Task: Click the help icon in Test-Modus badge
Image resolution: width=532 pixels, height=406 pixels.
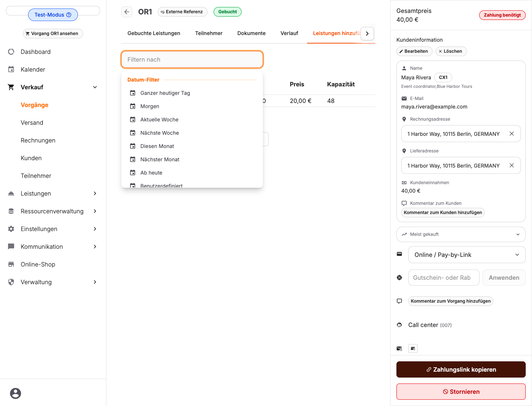Action: pyautogui.click(x=69, y=15)
